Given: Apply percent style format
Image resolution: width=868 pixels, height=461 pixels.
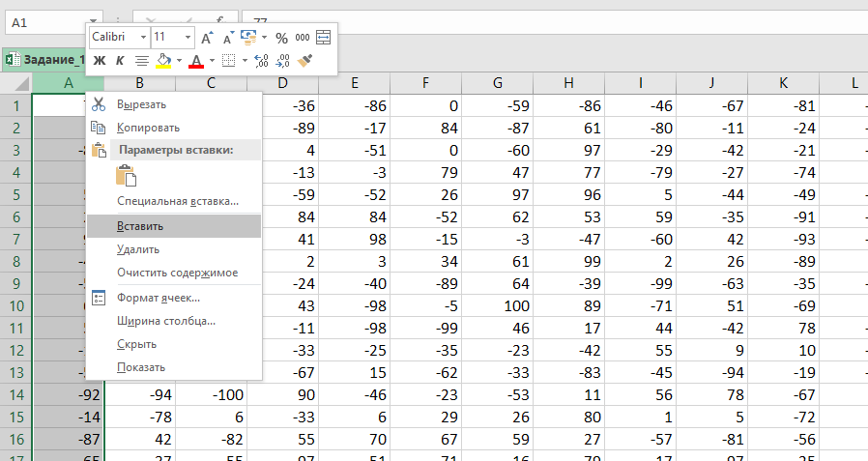Looking at the screenshot, I should tap(281, 38).
